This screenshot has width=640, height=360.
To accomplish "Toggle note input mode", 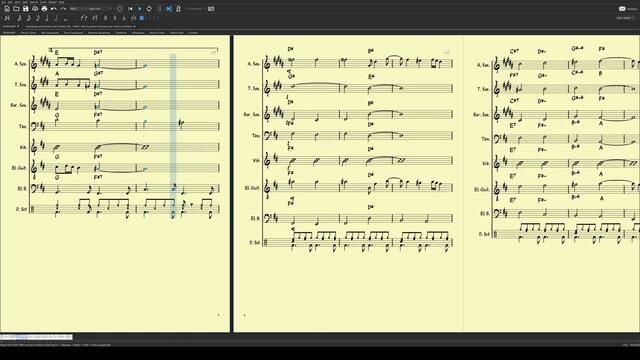I will (x=7, y=18).
